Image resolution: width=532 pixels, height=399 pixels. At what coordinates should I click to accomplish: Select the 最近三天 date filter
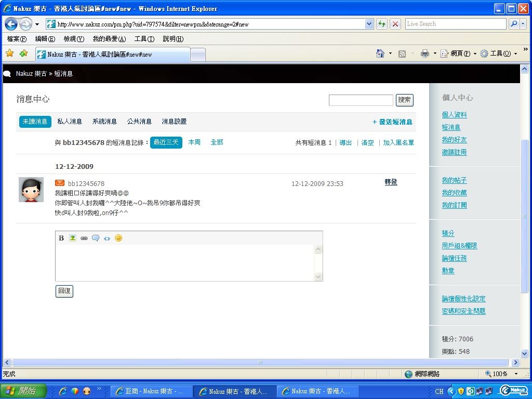point(166,142)
